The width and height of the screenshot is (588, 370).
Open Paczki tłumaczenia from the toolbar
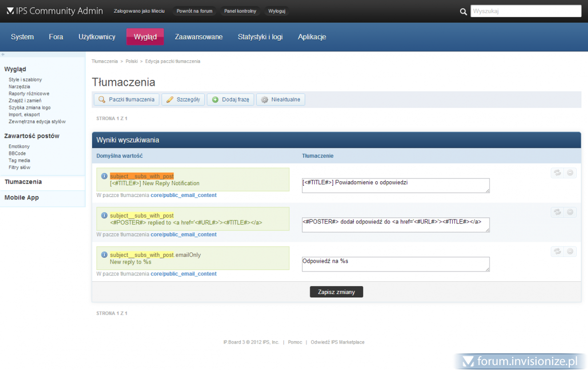pyautogui.click(x=126, y=99)
